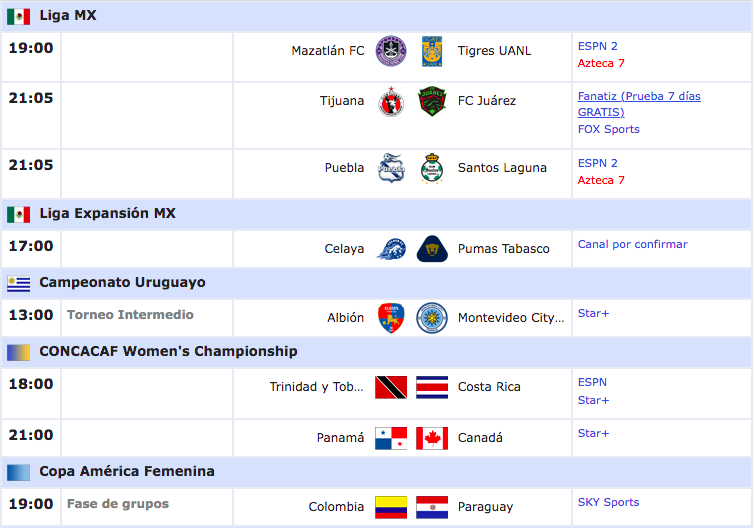Click Canal por confirmar link
The image size is (753, 528).
tap(632, 245)
